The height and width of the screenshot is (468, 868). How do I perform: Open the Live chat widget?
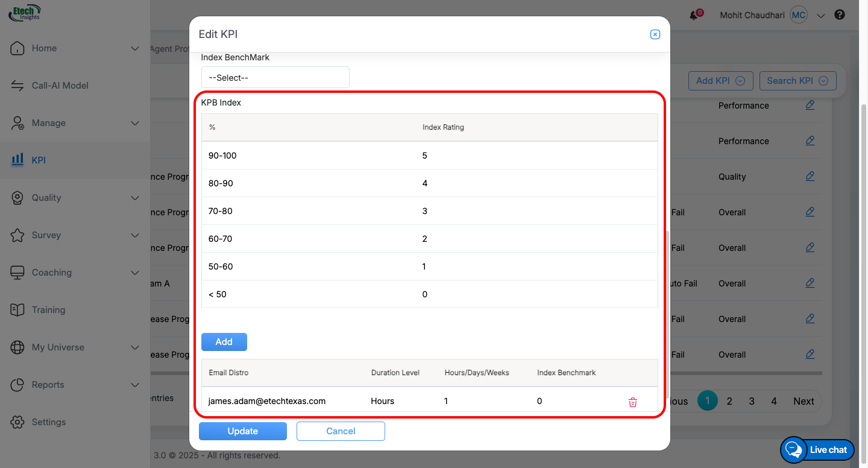(x=817, y=449)
